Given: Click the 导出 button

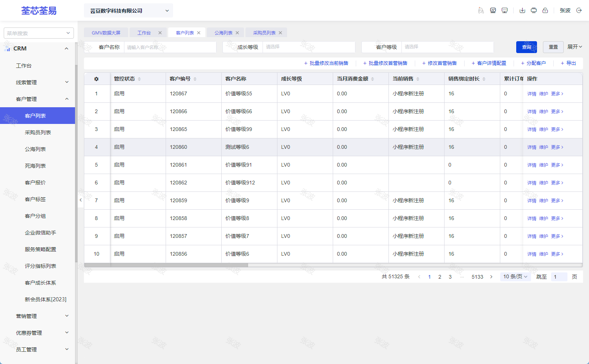Looking at the screenshot, I should coord(568,63).
